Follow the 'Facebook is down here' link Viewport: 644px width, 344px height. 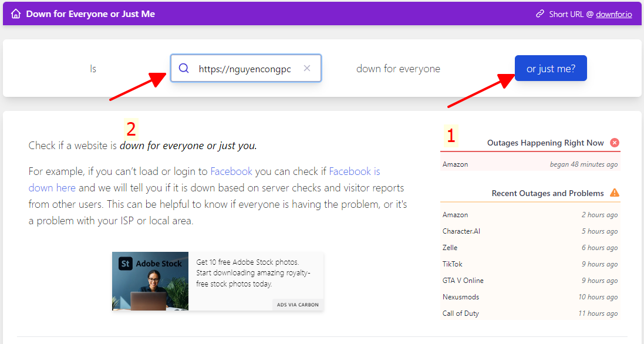tap(204, 180)
